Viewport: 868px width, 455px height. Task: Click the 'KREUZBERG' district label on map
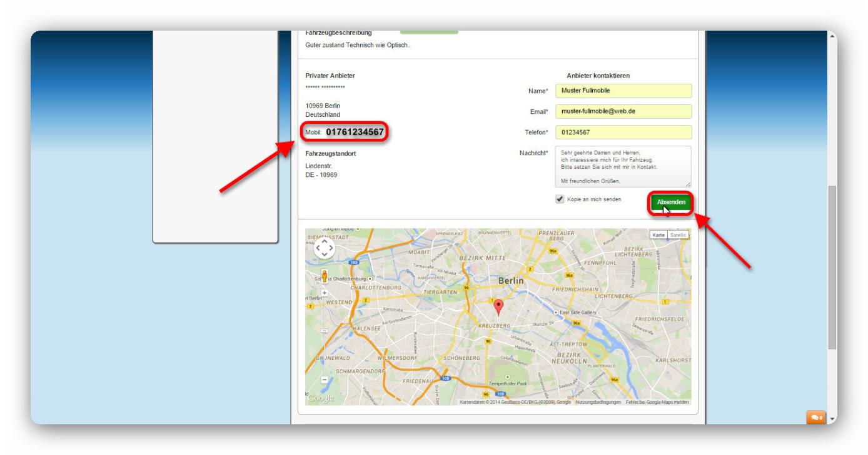[495, 326]
